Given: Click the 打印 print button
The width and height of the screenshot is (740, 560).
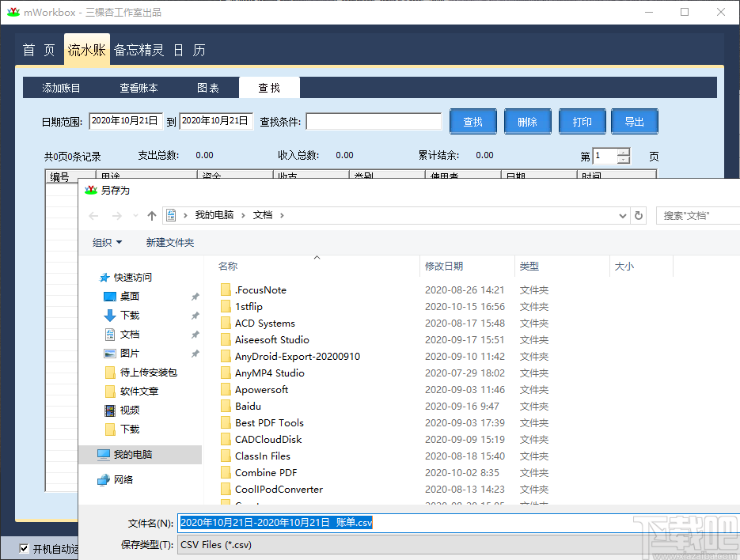Looking at the screenshot, I should (582, 121).
